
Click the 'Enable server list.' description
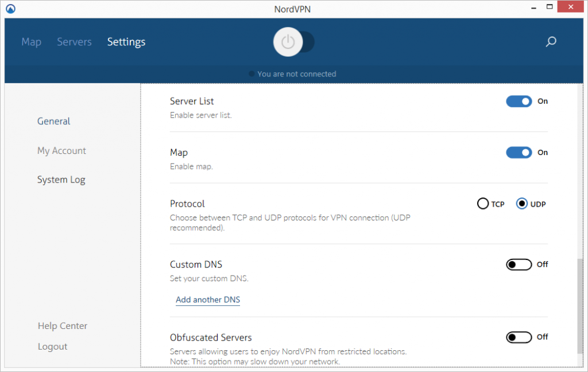point(200,115)
